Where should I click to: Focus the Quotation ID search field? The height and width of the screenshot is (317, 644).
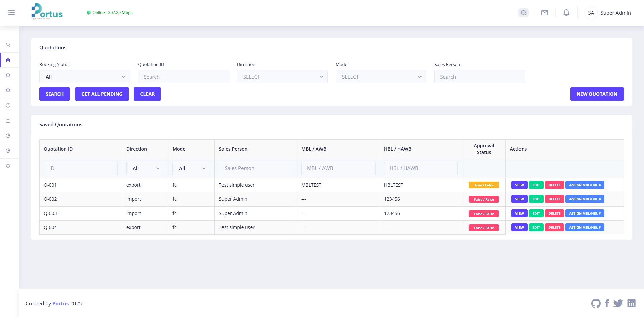183,77
